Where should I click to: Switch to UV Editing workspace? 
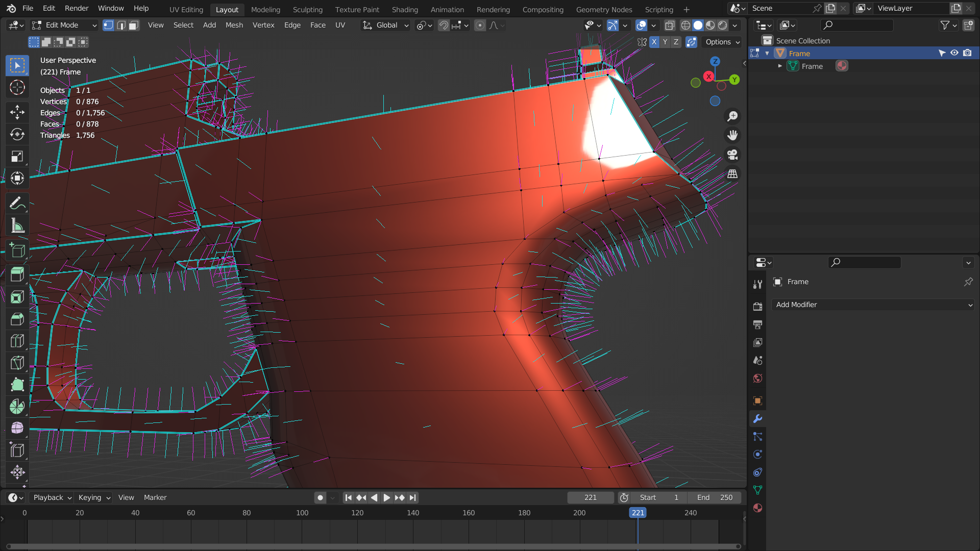(186, 9)
